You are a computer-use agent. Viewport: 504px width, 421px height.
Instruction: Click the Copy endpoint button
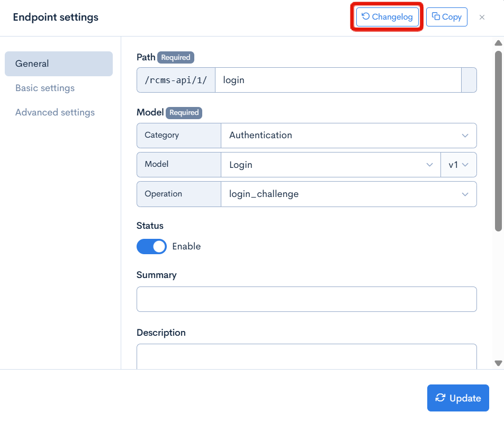tap(446, 17)
